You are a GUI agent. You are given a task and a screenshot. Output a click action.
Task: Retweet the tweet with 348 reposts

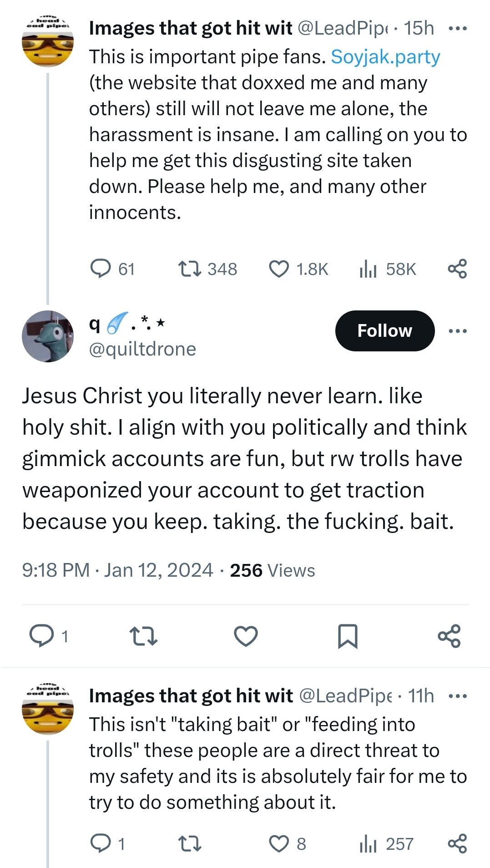pos(190,269)
